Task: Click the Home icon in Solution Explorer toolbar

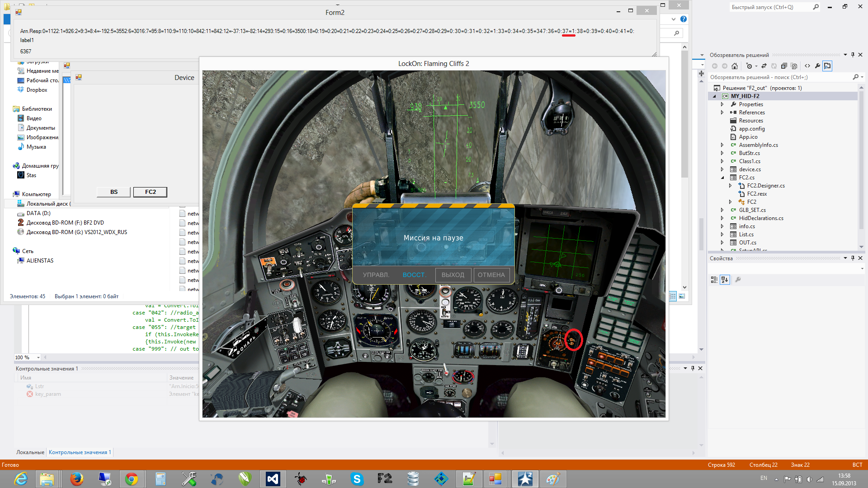Action: [x=735, y=66]
